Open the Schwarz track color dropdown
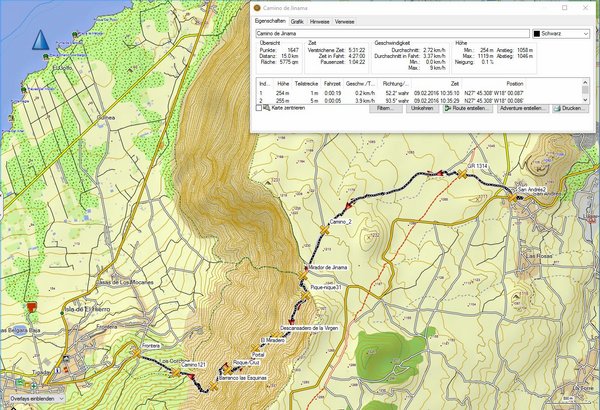The image size is (600, 410). pyautogui.click(x=566, y=33)
